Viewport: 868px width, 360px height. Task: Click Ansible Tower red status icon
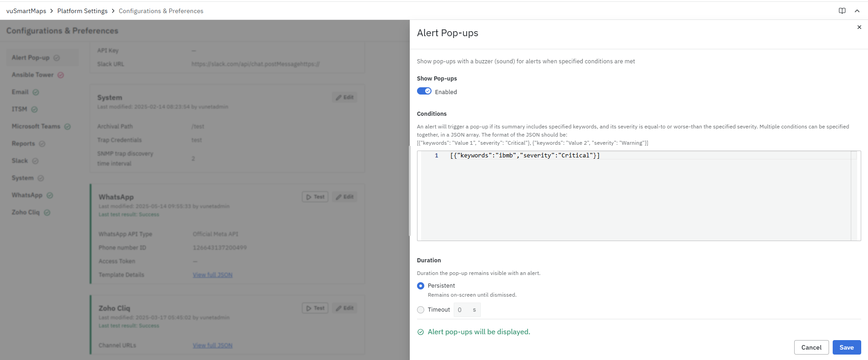[61, 75]
